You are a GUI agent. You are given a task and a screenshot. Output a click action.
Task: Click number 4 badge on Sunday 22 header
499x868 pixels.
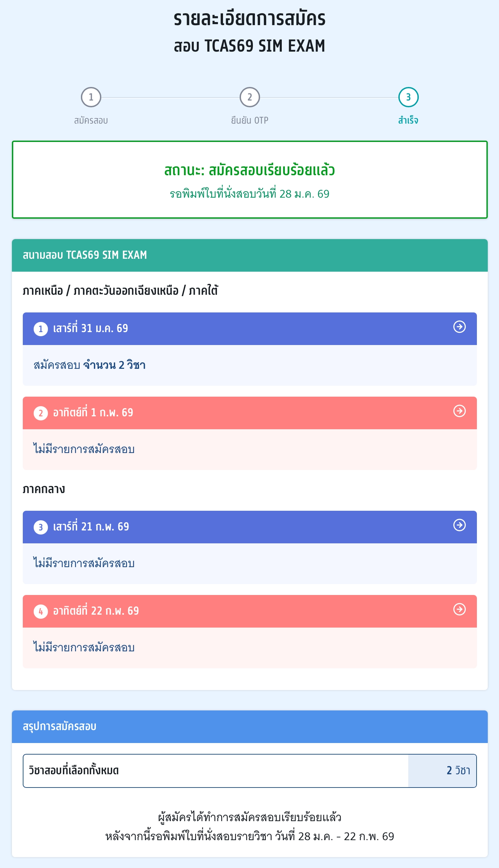click(40, 612)
